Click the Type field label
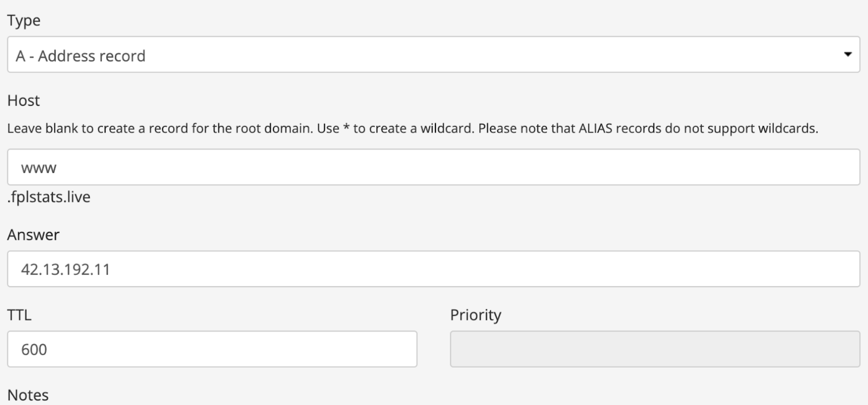 [24, 20]
